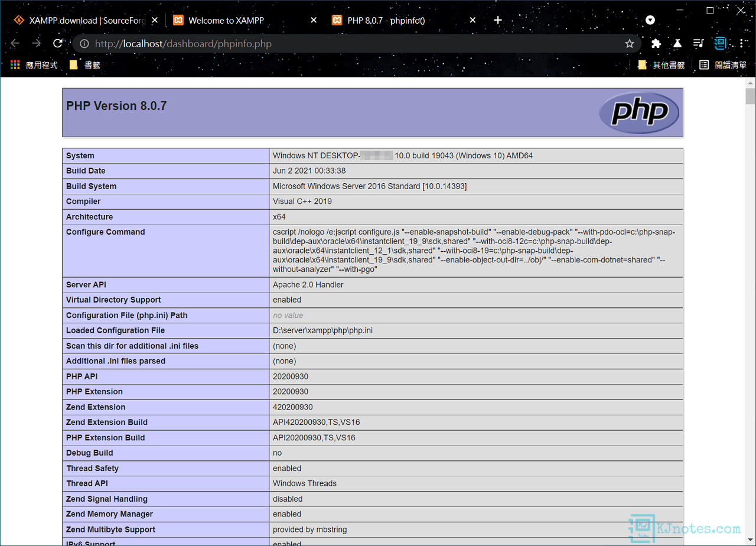Click Scan this dir for additional .ini files
This screenshot has height=546, width=756.
(x=132, y=346)
